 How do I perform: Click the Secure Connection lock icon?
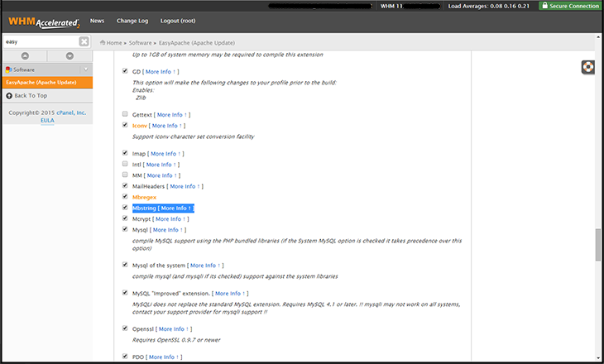[544, 6]
